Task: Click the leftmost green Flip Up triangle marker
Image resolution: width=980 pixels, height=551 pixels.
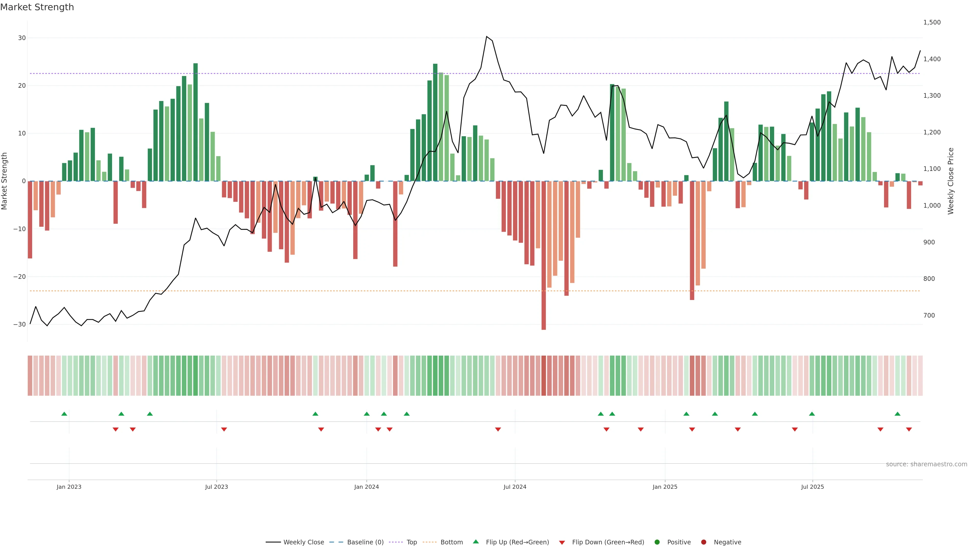Action: coord(64,414)
